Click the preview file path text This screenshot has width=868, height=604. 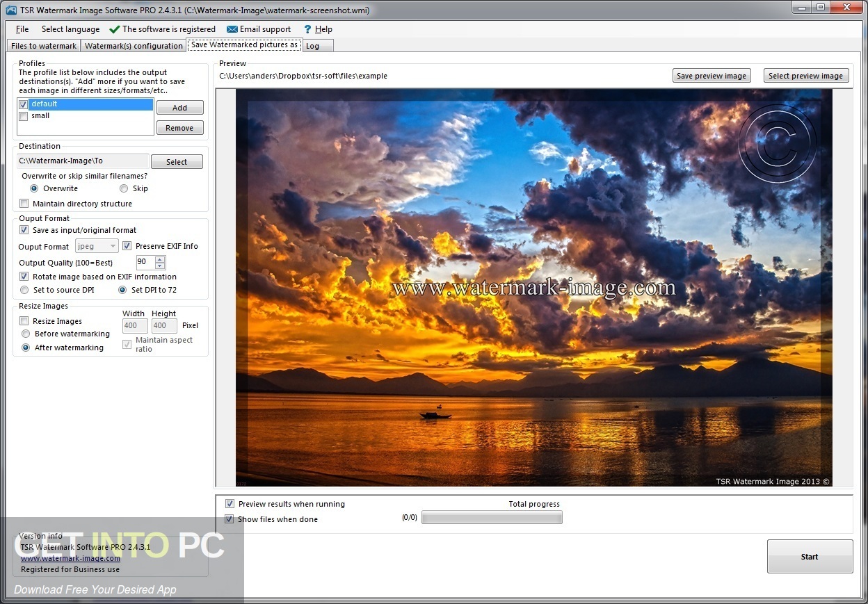coord(303,76)
